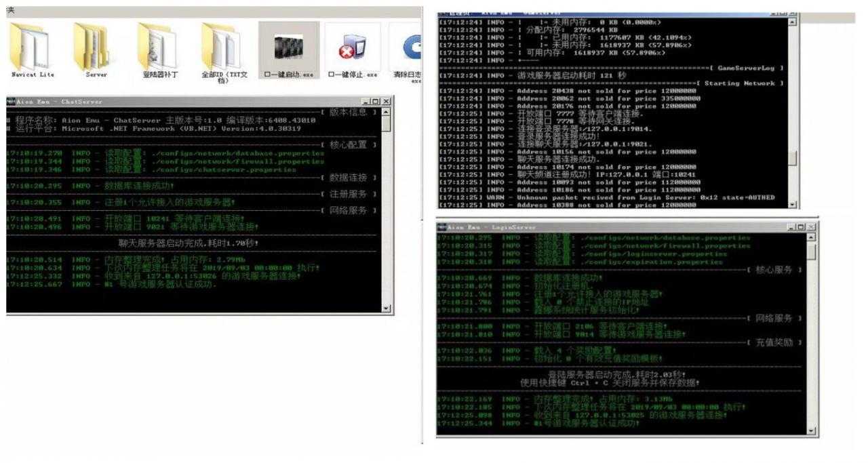Open the 全部ID (TXT文档) folder
868x463 pixels.
(x=224, y=49)
